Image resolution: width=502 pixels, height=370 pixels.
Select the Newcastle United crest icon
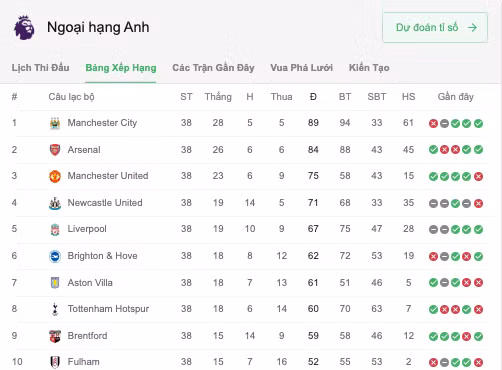tap(55, 203)
